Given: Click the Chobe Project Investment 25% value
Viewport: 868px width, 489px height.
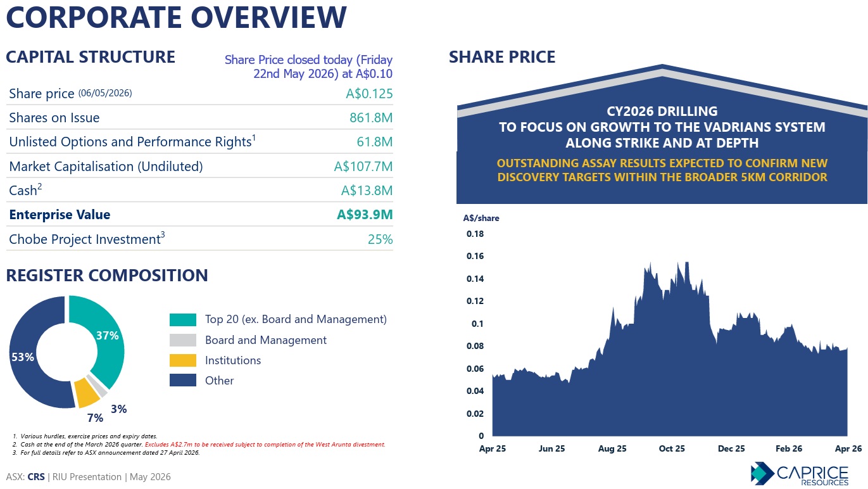Looking at the screenshot, I should (380, 239).
